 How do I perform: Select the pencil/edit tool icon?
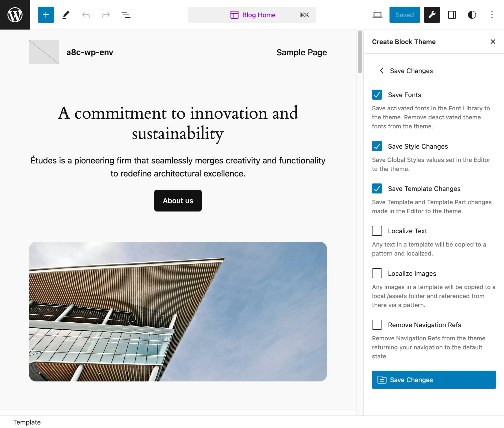click(66, 15)
